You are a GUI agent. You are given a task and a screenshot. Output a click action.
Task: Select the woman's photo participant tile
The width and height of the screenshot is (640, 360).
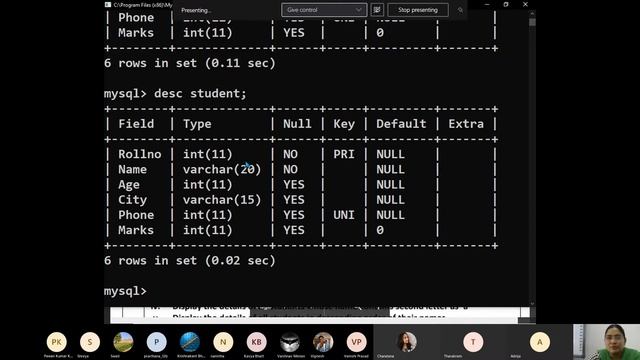click(407, 342)
